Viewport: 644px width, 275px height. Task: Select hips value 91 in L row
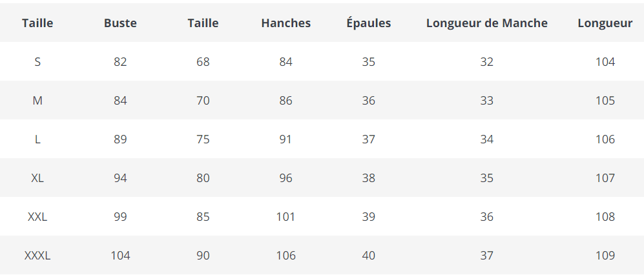(286, 139)
